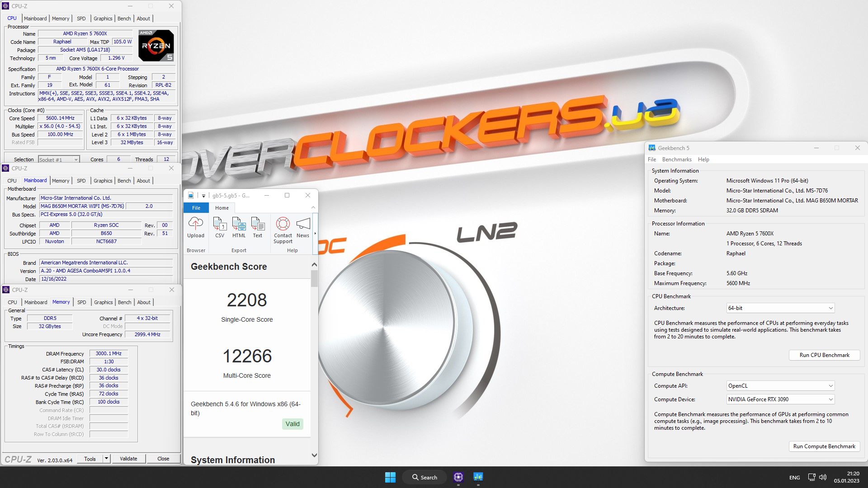Export results as CSV icon
This screenshot has height=488, width=868.
220,224
